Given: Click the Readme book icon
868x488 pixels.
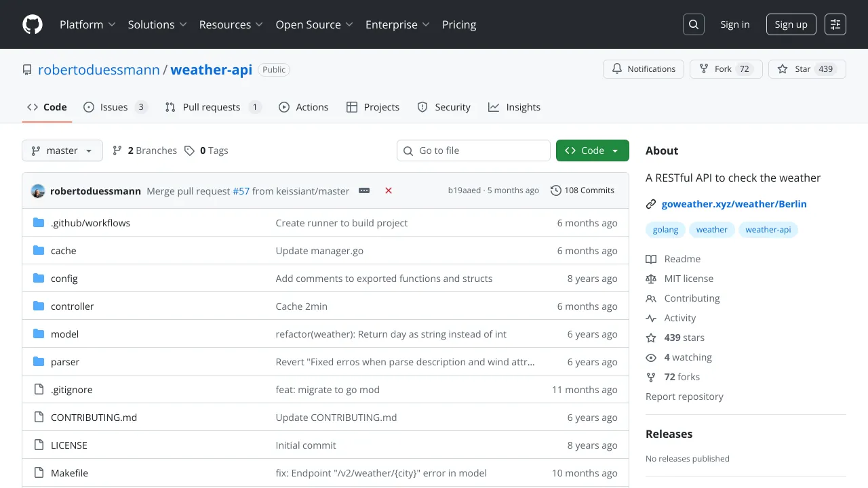Looking at the screenshot, I should click(651, 259).
